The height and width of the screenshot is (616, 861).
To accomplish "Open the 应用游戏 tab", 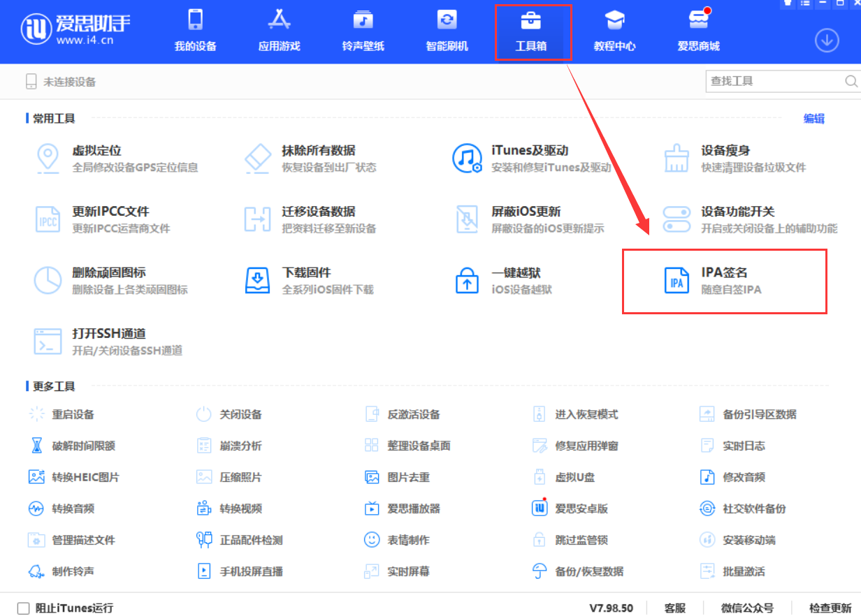I will click(x=279, y=31).
